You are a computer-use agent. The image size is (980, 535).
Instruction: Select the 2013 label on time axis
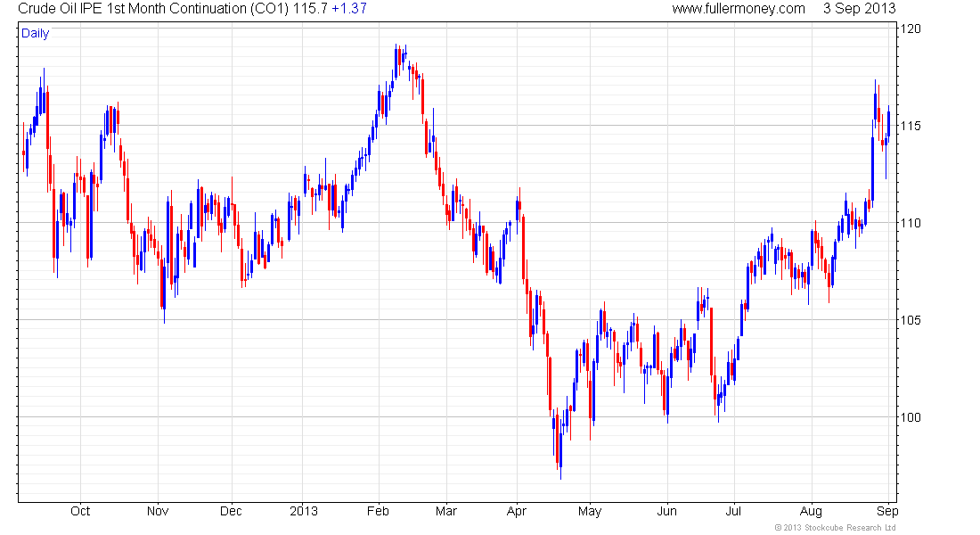pos(304,511)
